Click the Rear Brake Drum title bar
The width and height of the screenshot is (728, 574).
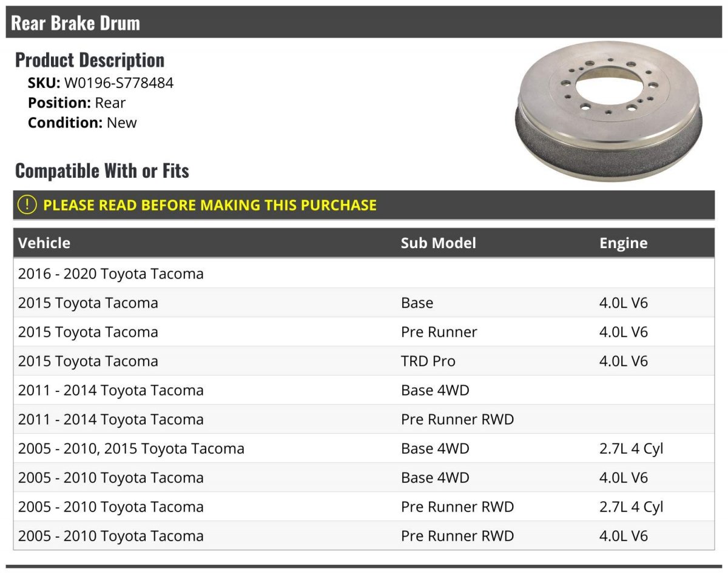364,22
